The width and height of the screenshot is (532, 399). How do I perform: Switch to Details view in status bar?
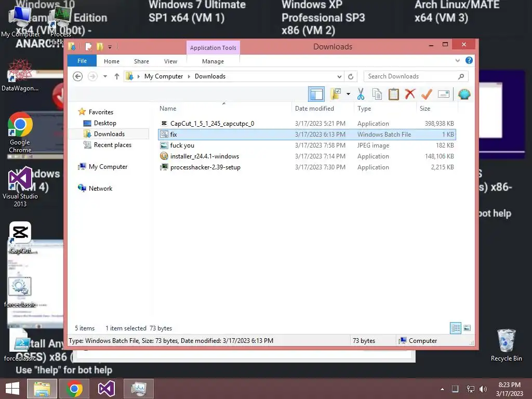coord(456,328)
